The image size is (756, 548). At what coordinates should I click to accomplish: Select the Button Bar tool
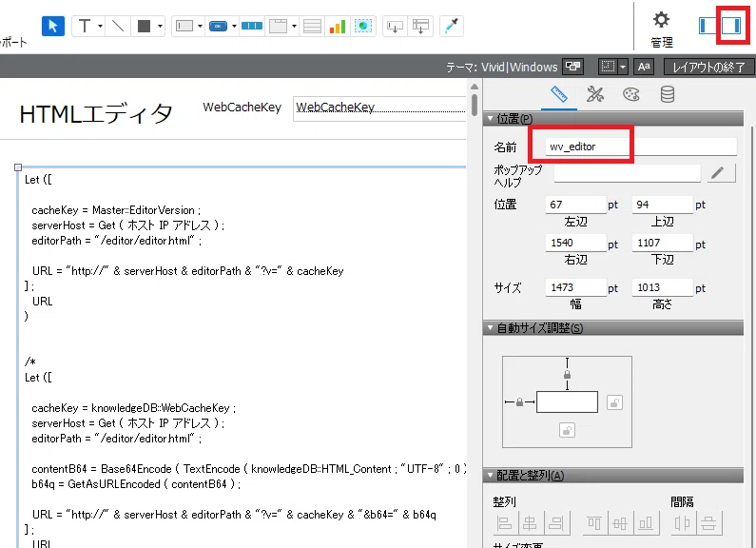click(x=252, y=26)
